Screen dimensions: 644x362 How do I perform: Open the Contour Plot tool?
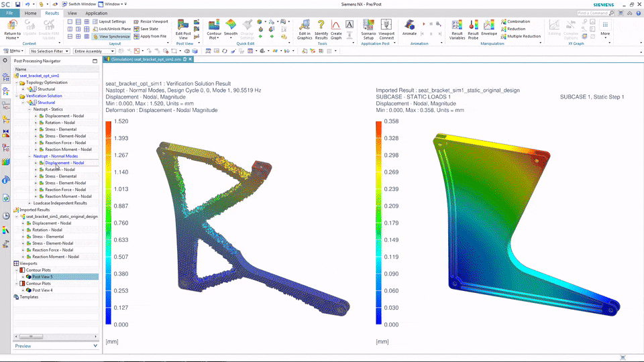[x=214, y=29]
